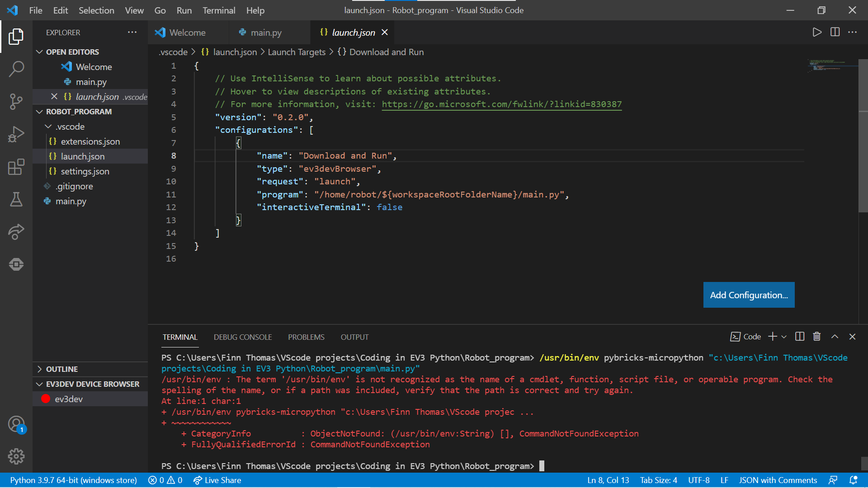Click the editor minimap preview
868x488 pixels.
coord(832,66)
